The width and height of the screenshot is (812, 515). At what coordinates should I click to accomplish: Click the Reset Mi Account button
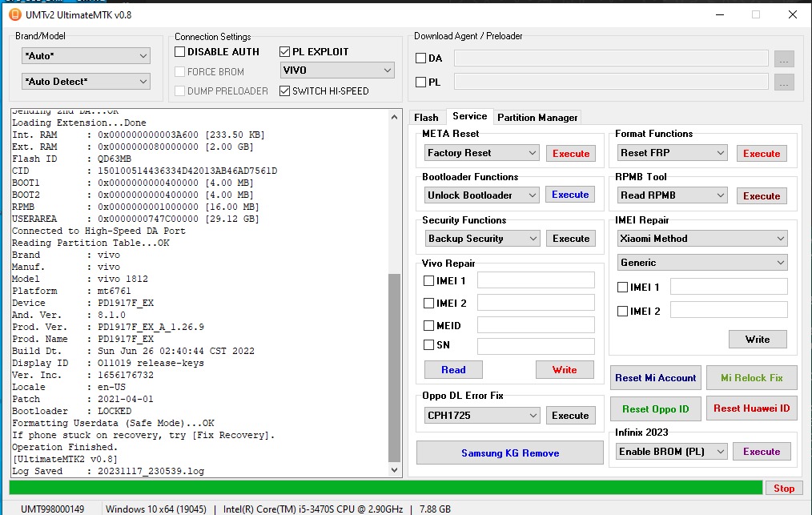pos(656,378)
